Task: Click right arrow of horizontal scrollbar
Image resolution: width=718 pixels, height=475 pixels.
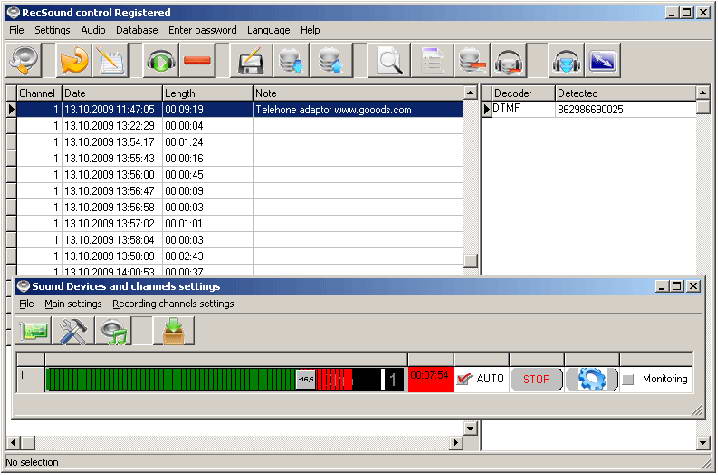Action: 456,442
